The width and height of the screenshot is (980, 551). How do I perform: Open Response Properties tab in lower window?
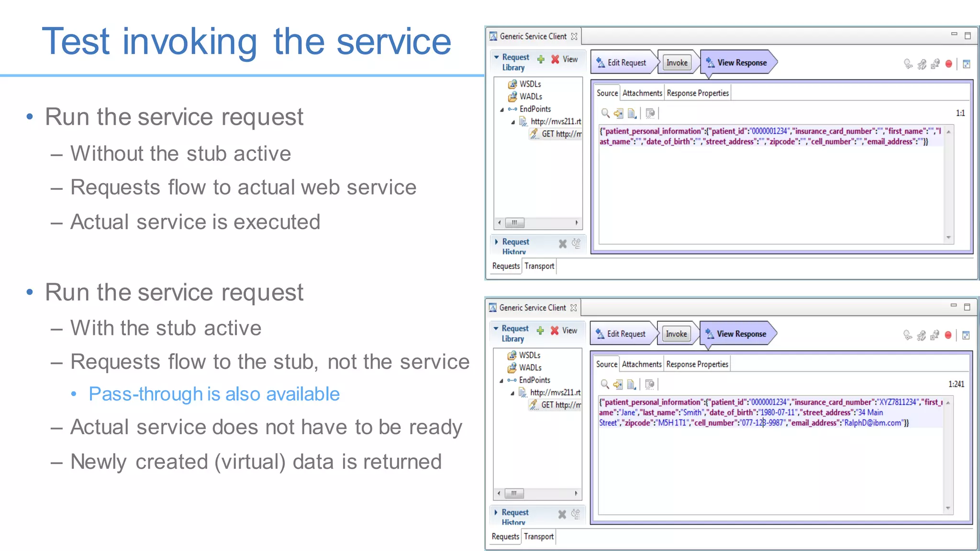(697, 364)
